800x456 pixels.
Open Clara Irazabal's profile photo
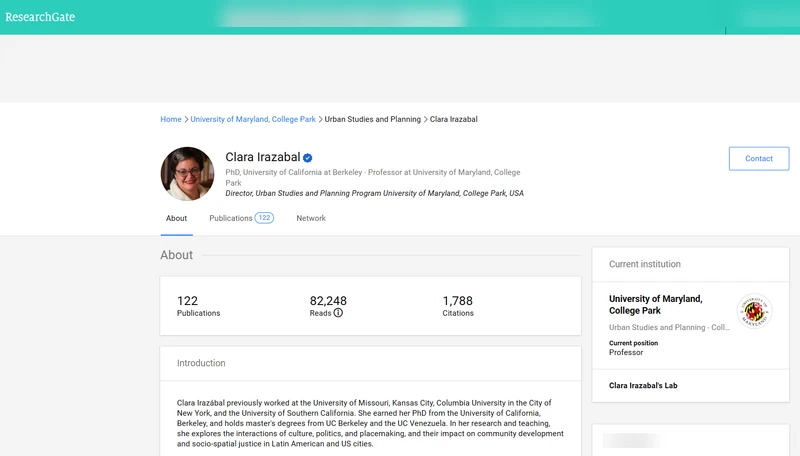pyautogui.click(x=187, y=174)
